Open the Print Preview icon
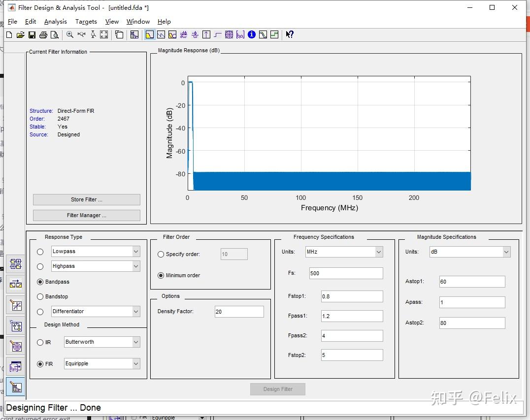The width and height of the screenshot is (530, 420). (x=54, y=34)
